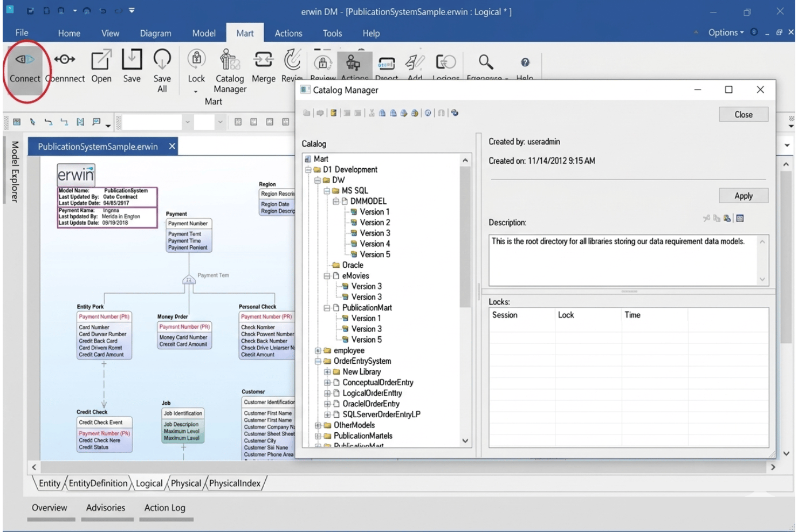
Task: Click the undo arrow in the title bar
Action: [102, 11]
